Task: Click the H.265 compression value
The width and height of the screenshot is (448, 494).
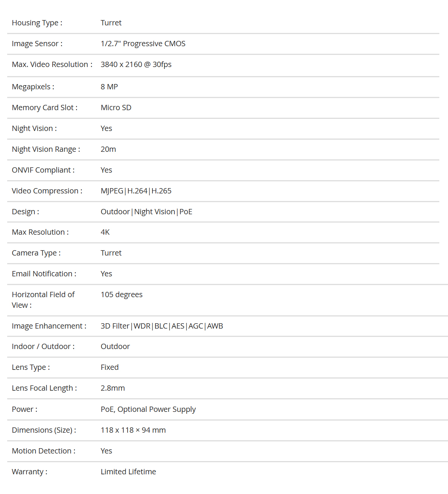Action: coord(162,191)
